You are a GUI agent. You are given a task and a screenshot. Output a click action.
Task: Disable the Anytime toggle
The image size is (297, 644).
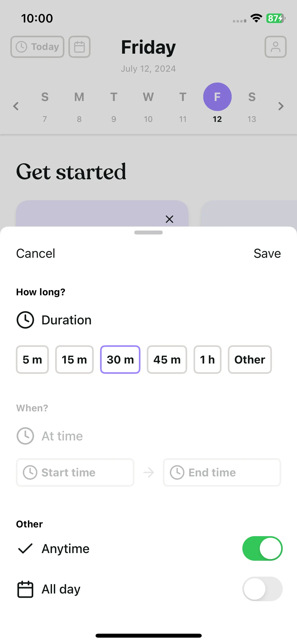pyautogui.click(x=262, y=549)
